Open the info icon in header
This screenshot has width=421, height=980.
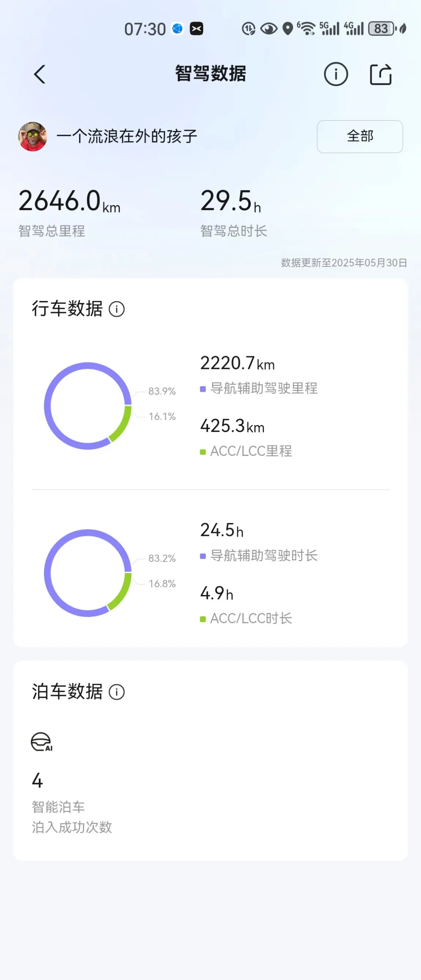pyautogui.click(x=336, y=74)
